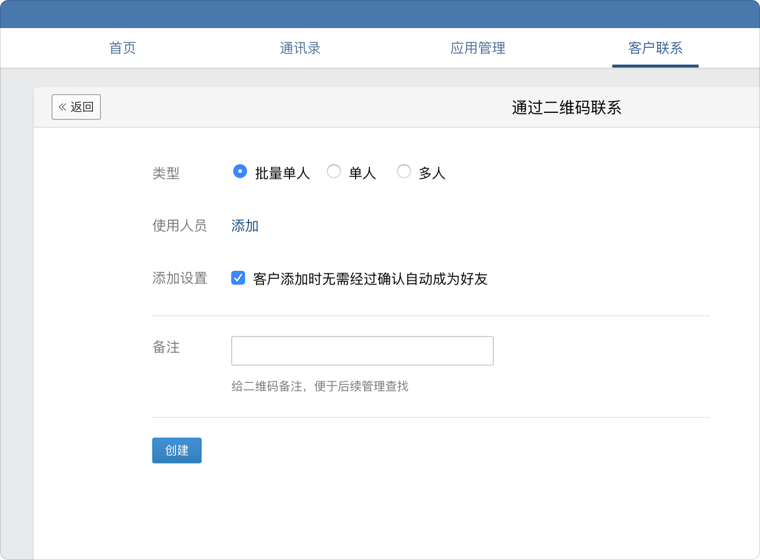Image resolution: width=760 pixels, height=560 pixels.
Task: Switch to the 通讯录 tab
Action: pos(300,48)
